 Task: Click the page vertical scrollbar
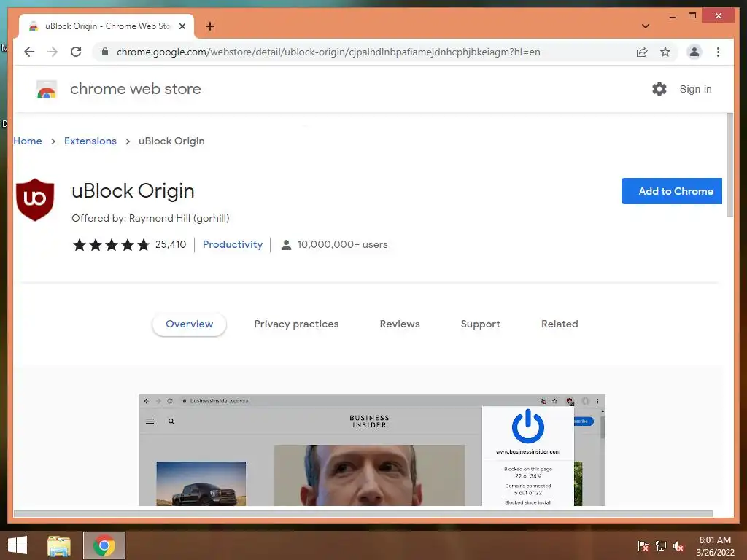pos(729,165)
